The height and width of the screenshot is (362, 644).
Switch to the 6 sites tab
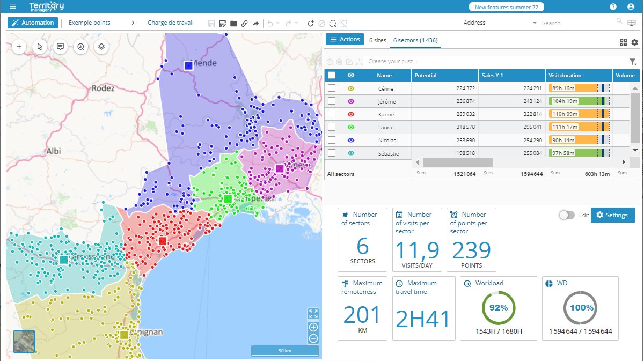coord(378,40)
